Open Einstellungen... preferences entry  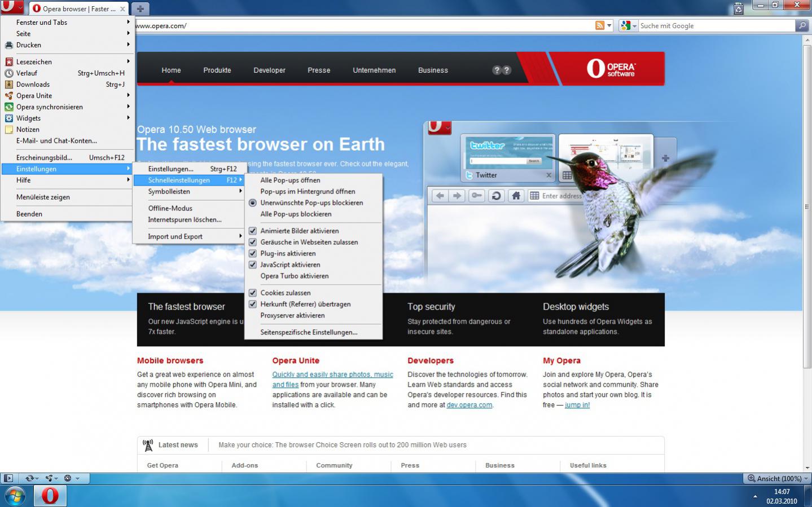pyautogui.click(x=188, y=169)
